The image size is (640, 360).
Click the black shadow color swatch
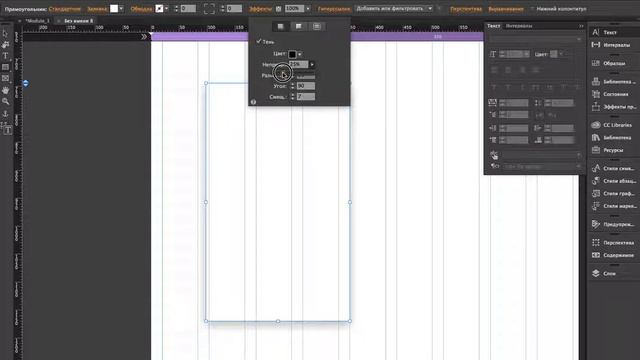pyautogui.click(x=292, y=54)
